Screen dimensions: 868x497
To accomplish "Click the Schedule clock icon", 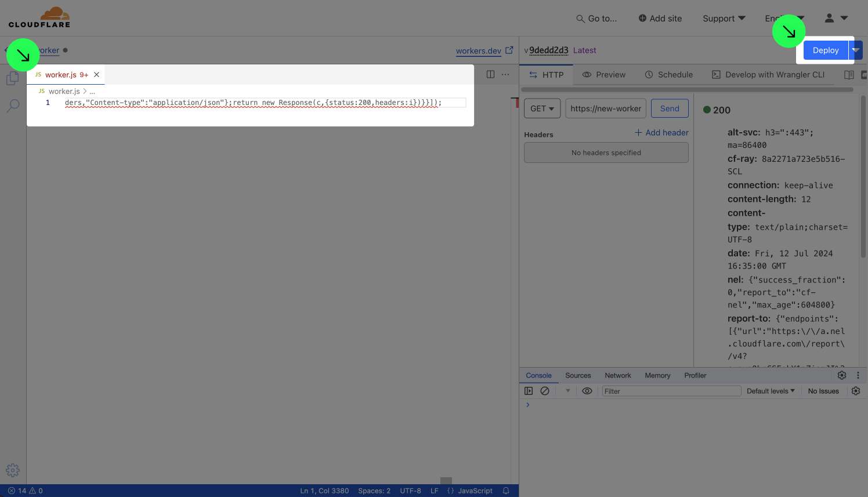I will click(649, 75).
